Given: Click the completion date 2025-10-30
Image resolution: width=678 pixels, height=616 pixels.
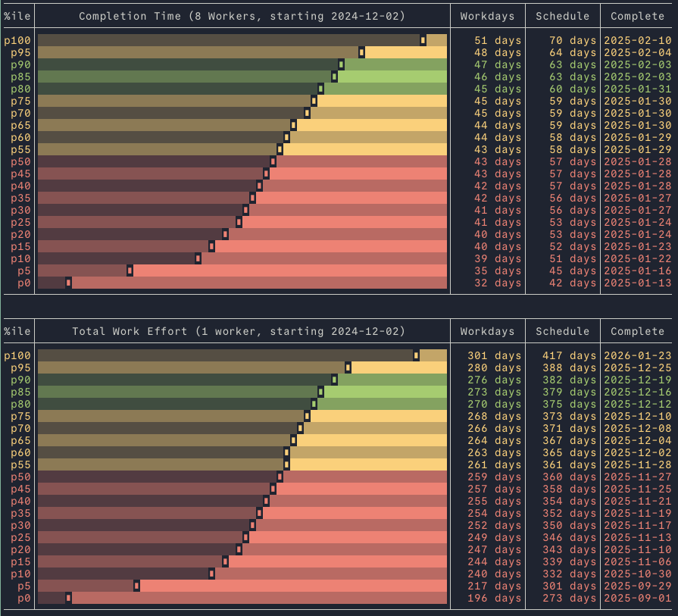Looking at the screenshot, I should coord(638,574).
